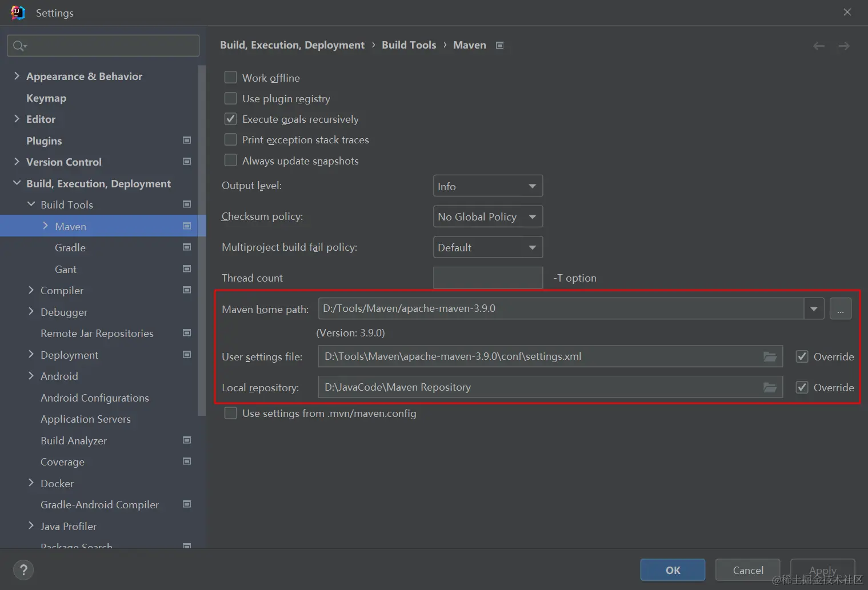
Task: Click the settings tree vertical scrollbar
Action: (x=201, y=240)
